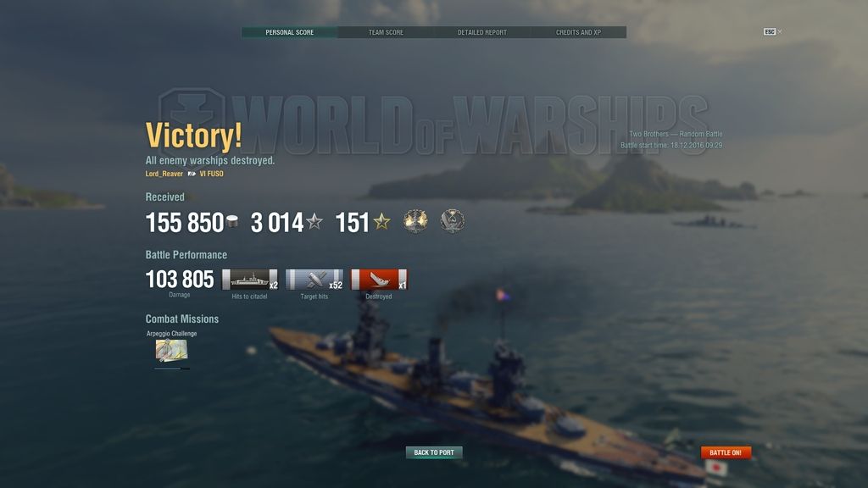This screenshot has width=868, height=488.
Task: Start another match with Battle On!
Action: point(726,452)
